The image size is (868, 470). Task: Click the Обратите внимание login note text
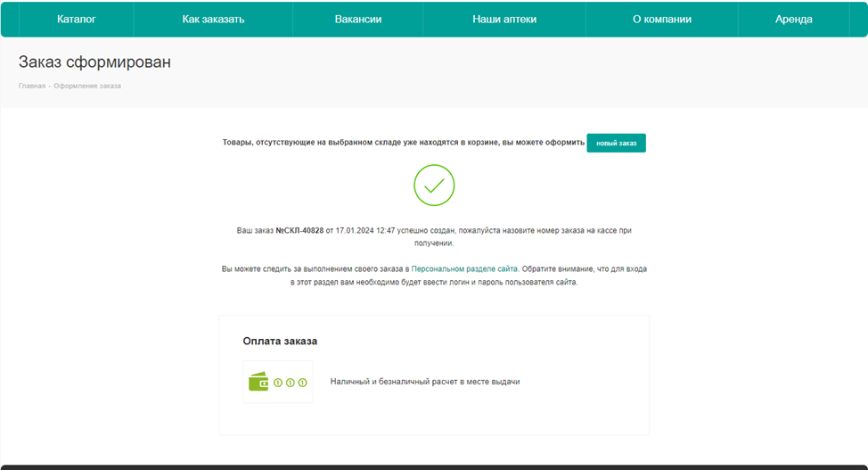[x=584, y=268]
